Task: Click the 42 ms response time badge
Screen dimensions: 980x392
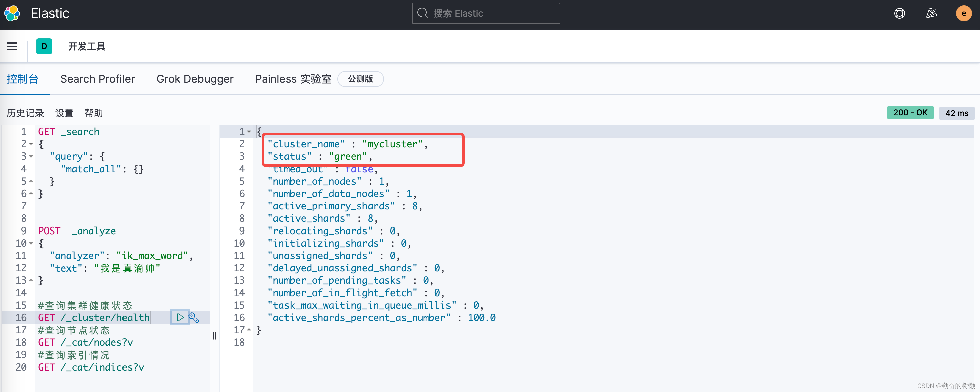Action: click(x=957, y=113)
